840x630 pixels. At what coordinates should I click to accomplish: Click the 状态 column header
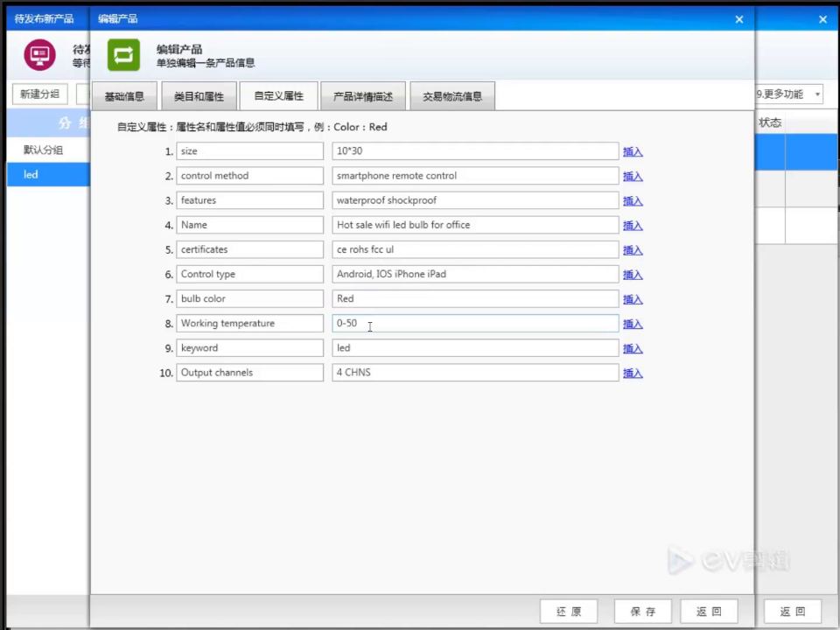coord(770,122)
